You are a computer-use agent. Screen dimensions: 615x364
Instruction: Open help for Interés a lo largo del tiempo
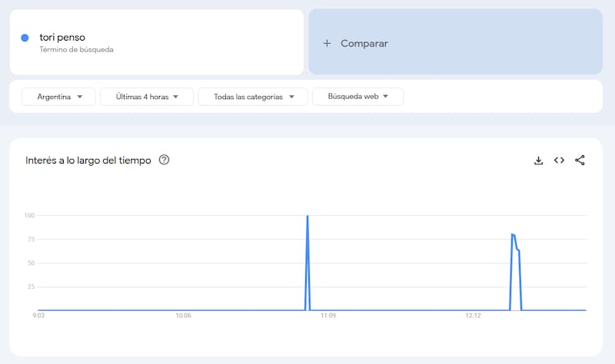click(164, 160)
